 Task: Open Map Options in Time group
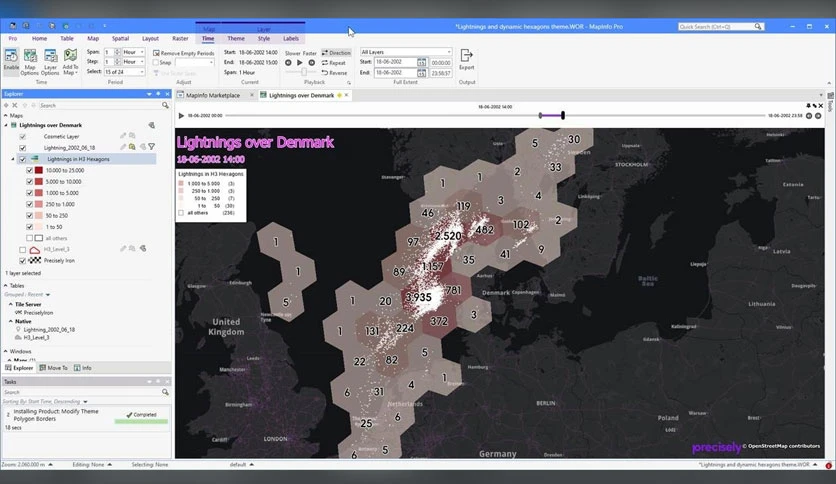[x=30, y=62]
